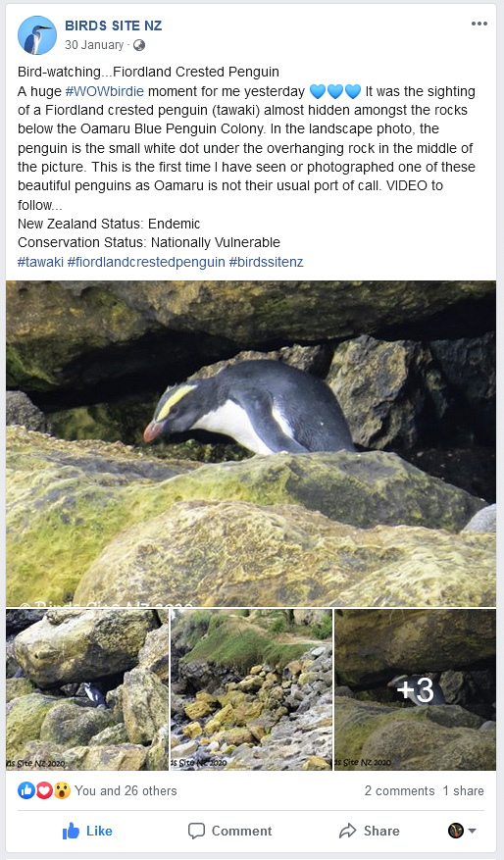Toggle Like on this post

point(87,831)
